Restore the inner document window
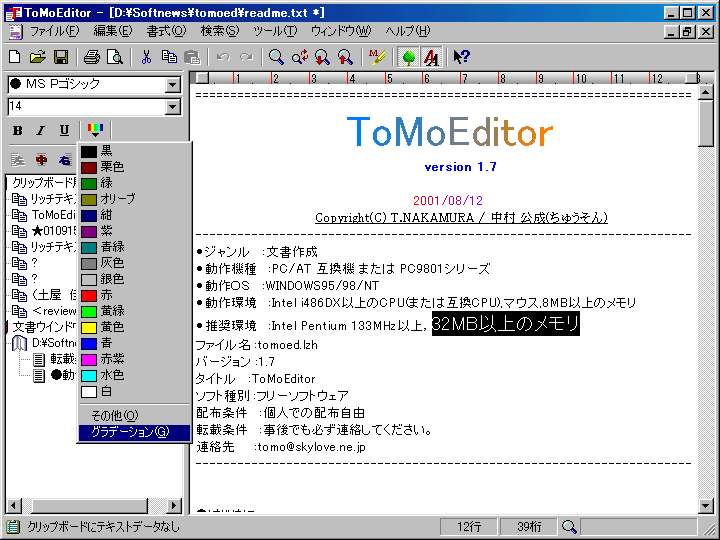This screenshot has height=540, width=720. 687,31
